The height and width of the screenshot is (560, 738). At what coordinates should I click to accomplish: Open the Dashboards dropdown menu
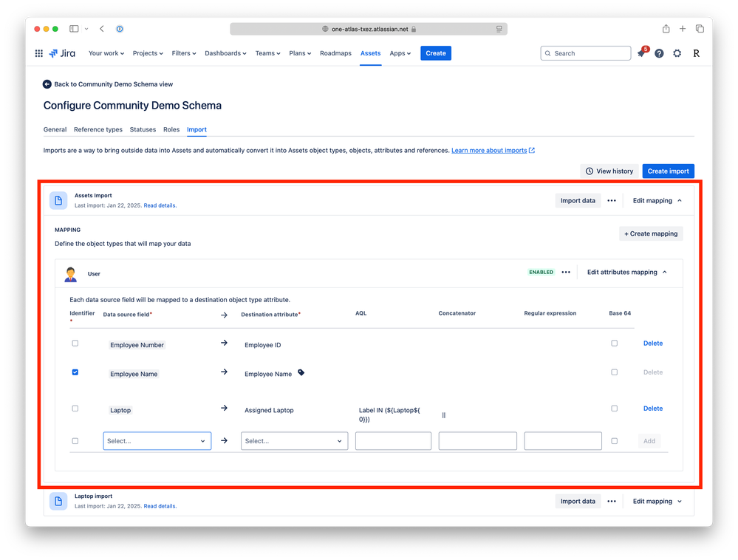click(x=225, y=53)
